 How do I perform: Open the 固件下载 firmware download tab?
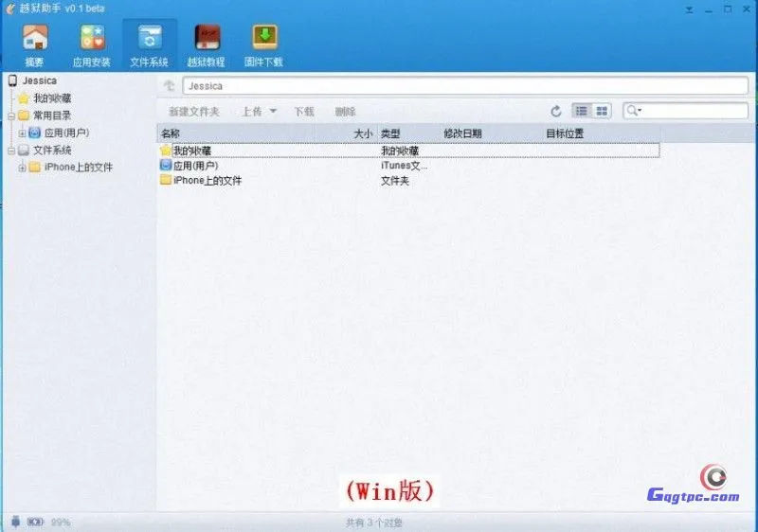click(x=264, y=44)
